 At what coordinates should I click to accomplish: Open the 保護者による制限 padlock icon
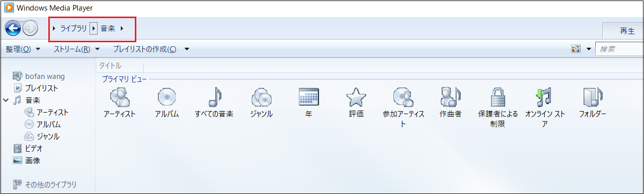click(498, 96)
